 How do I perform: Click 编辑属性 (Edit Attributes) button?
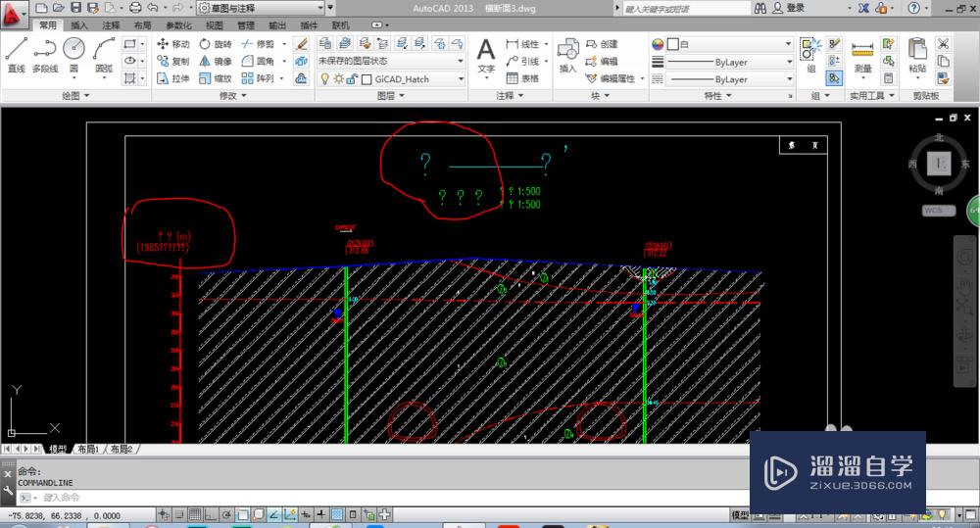[610, 78]
